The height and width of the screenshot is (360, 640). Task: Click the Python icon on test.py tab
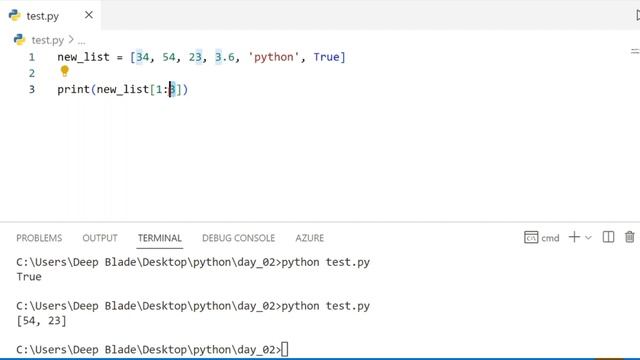pos(15,16)
